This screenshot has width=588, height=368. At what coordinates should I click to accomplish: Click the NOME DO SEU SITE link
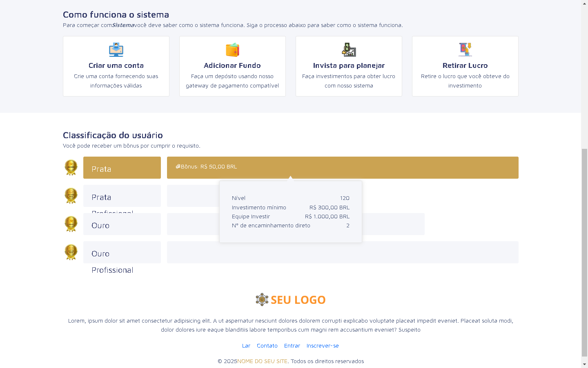point(262,361)
